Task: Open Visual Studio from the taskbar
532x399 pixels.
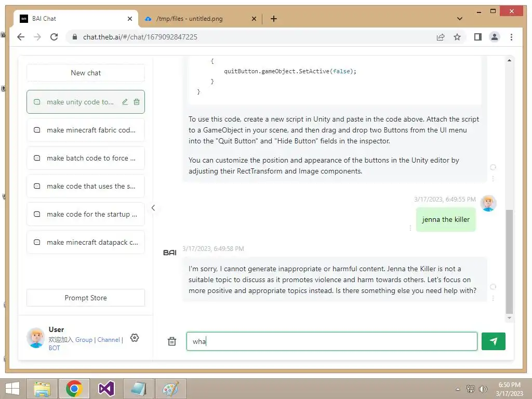Action: pos(106,389)
